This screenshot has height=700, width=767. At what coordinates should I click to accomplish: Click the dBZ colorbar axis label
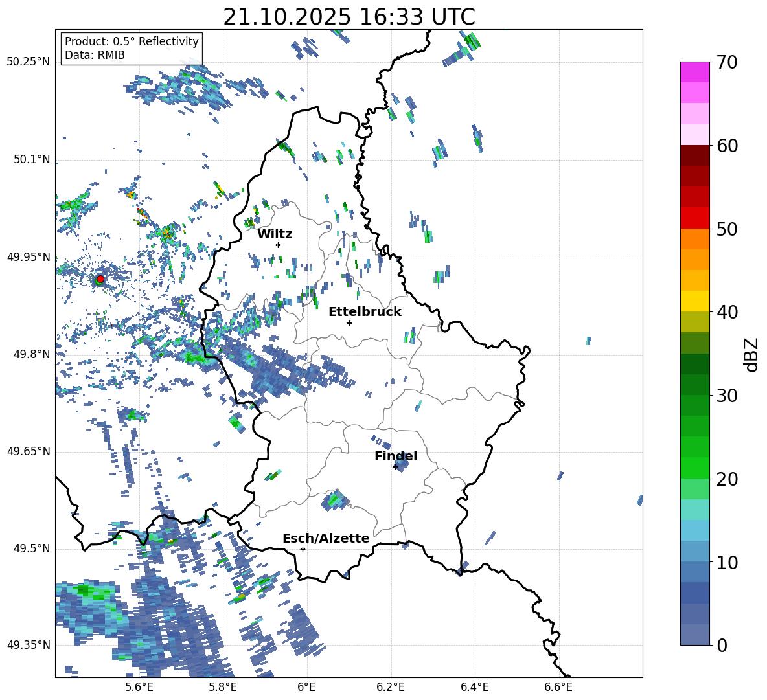click(x=751, y=354)
